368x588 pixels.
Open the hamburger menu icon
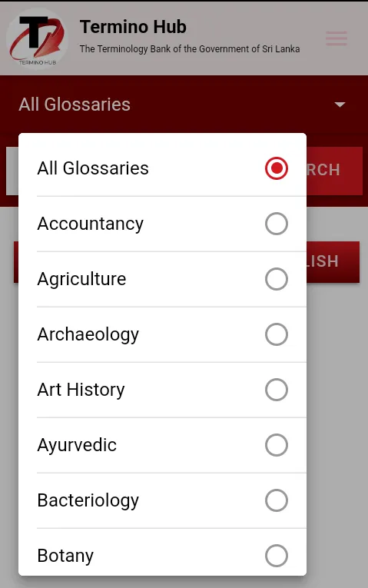point(337,38)
